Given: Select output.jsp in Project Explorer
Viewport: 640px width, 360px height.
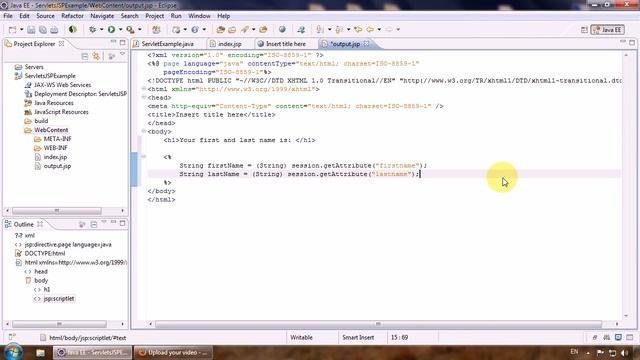Looking at the screenshot, I should (x=57, y=166).
